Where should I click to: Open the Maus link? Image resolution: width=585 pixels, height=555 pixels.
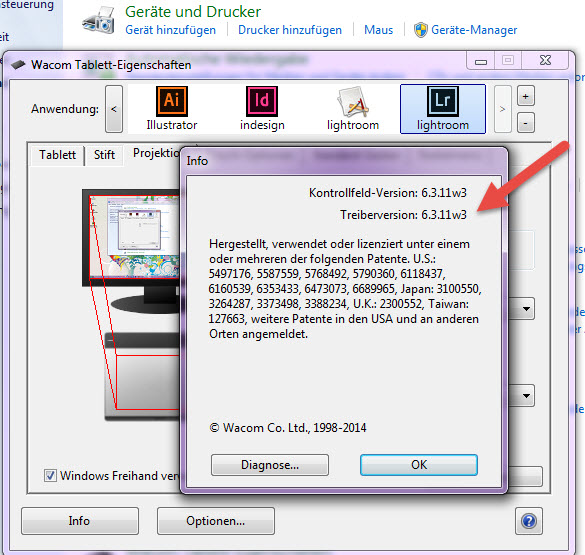click(x=379, y=30)
